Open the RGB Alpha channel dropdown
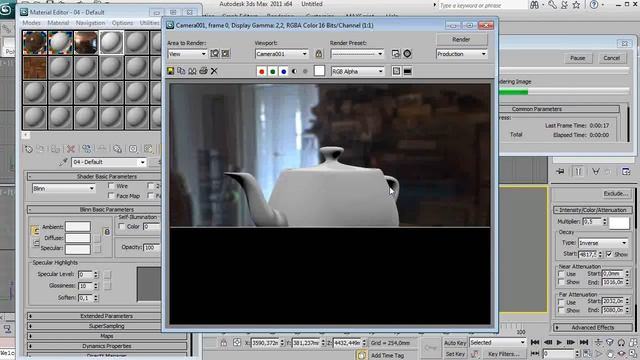640x360 pixels. (x=358, y=71)
